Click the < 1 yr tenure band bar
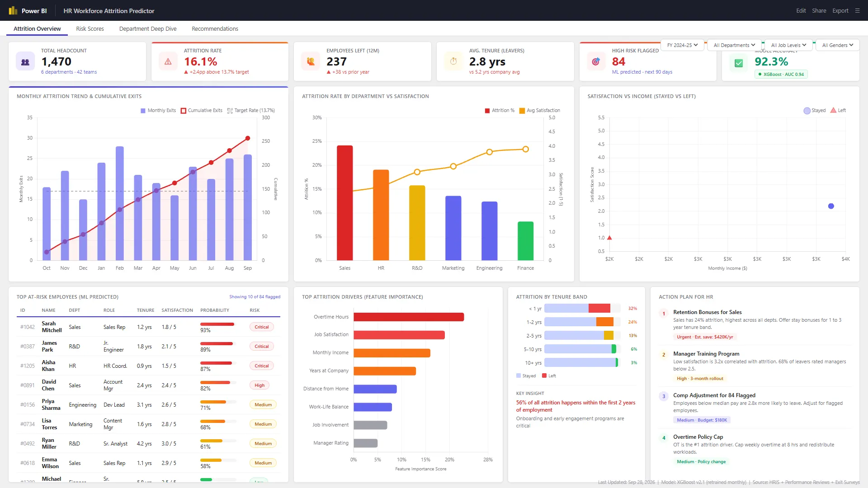Viewport: 868px width, 488px height. pos(582,308)
